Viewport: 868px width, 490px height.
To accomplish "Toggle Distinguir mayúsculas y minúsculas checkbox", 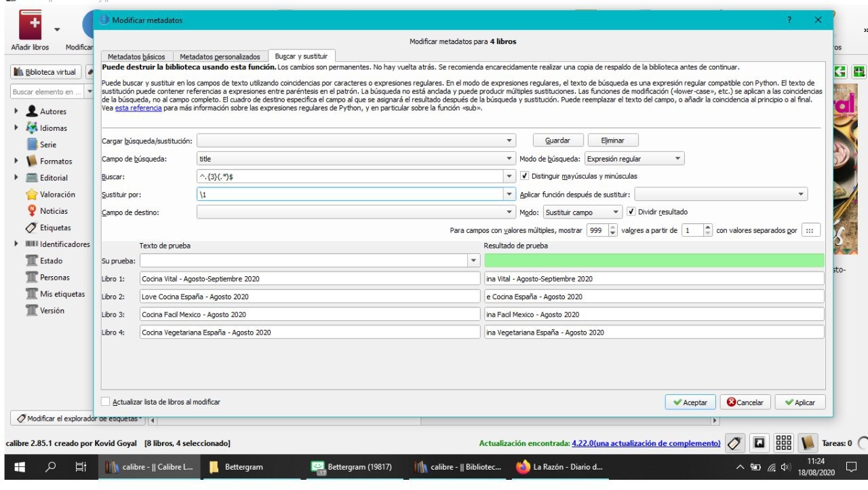I will [525, 176].
